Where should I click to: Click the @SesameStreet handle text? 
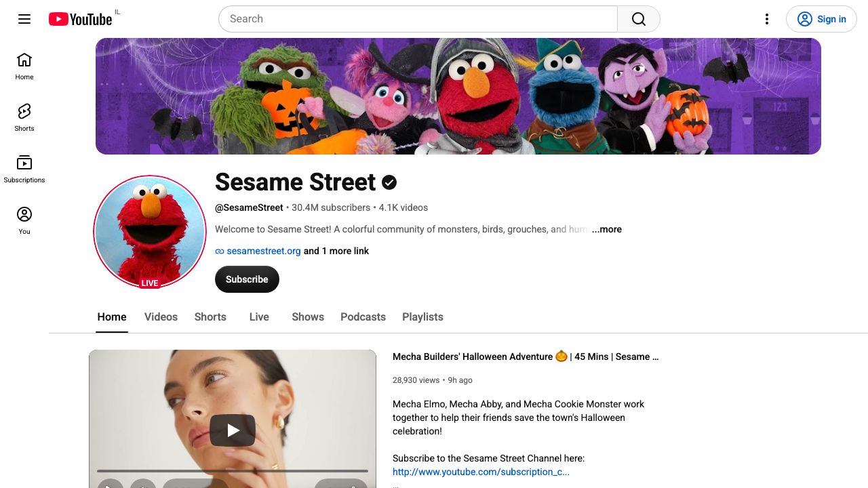(249, 207)
